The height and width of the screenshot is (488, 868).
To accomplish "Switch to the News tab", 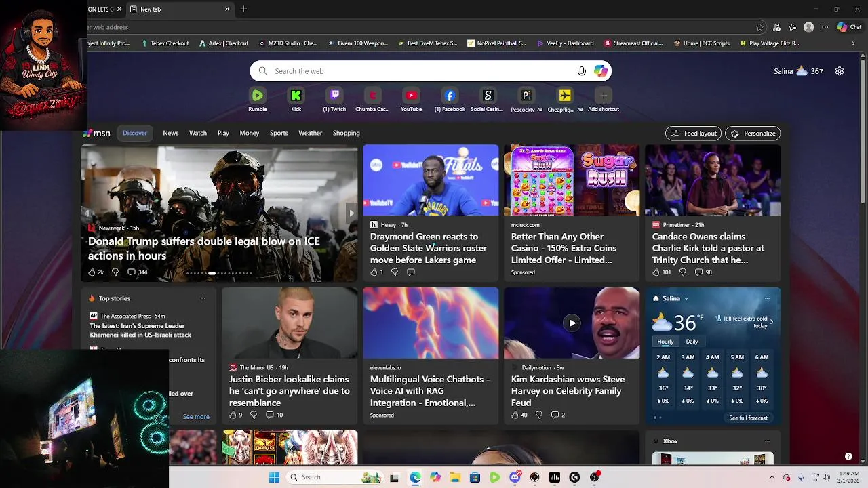I will 171,133.
